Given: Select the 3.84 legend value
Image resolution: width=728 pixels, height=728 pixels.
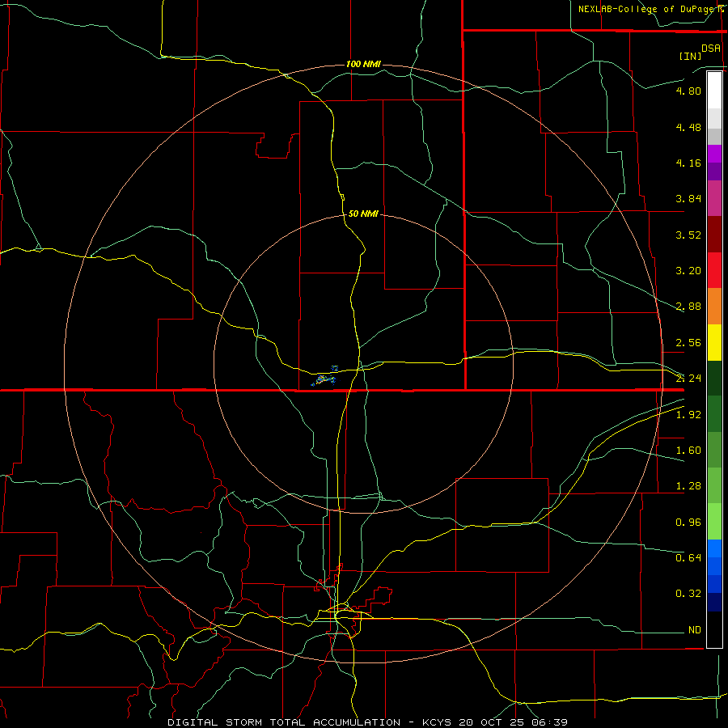Looking at the screenshot, I should [688, 199].
